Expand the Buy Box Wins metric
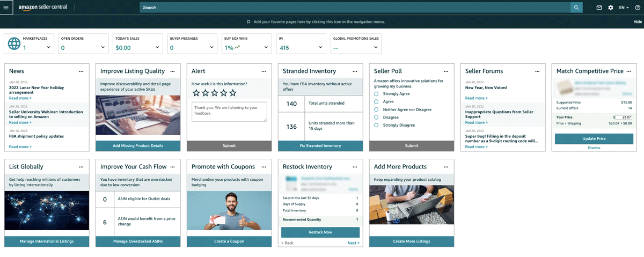Viewport: 644px width, 257px height. 266,48
